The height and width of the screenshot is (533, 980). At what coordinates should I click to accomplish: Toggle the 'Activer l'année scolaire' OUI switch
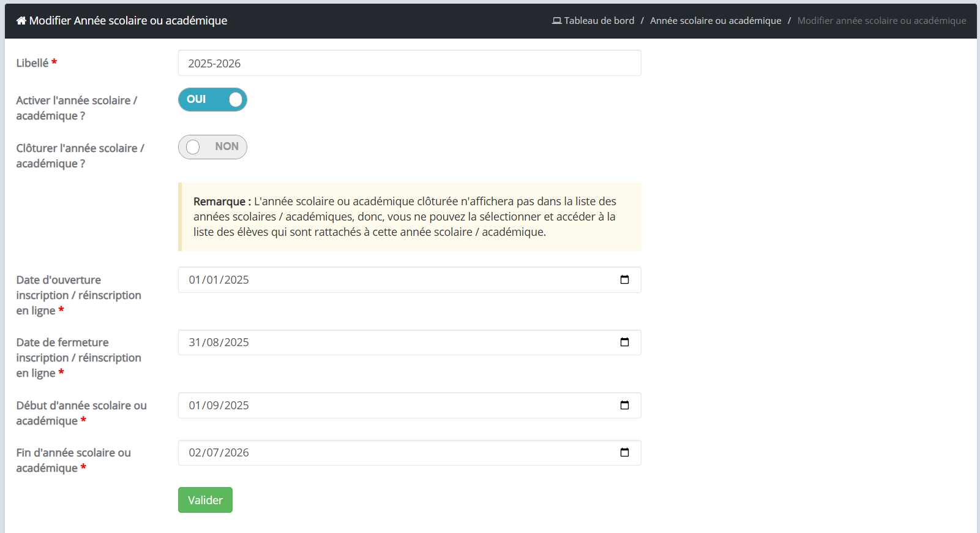coord(212,100)
